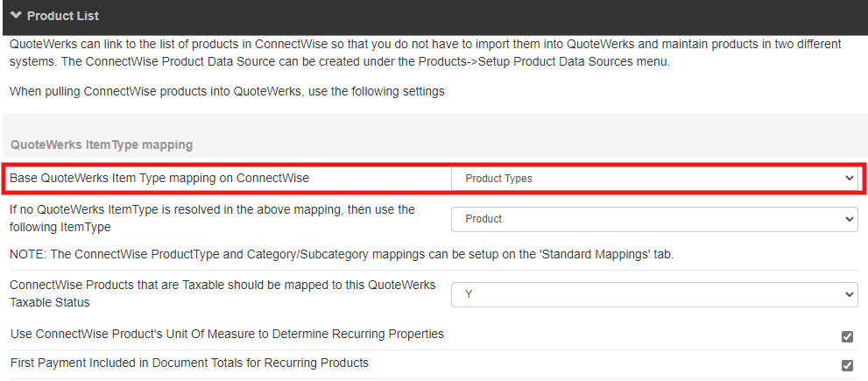Viewport: 868px width, 381px height.
Task: Uncheck Use ConnectWise Product's Unit Of Measure
Action: click(847, 336)
